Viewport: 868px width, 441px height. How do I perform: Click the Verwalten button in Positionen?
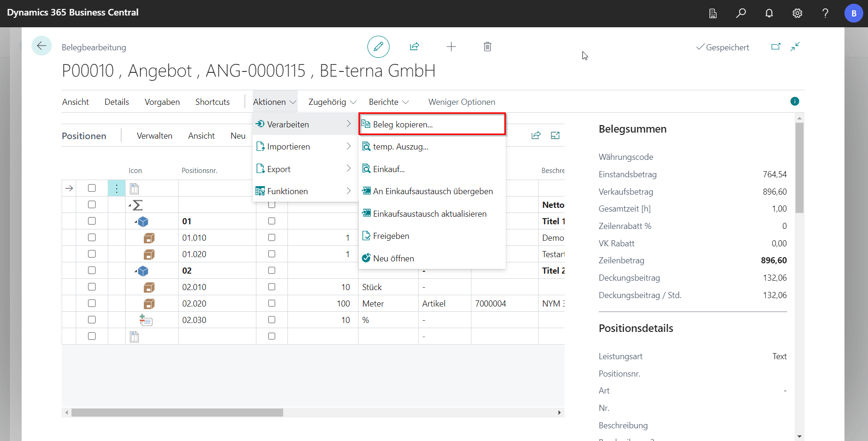coord(154,136)
